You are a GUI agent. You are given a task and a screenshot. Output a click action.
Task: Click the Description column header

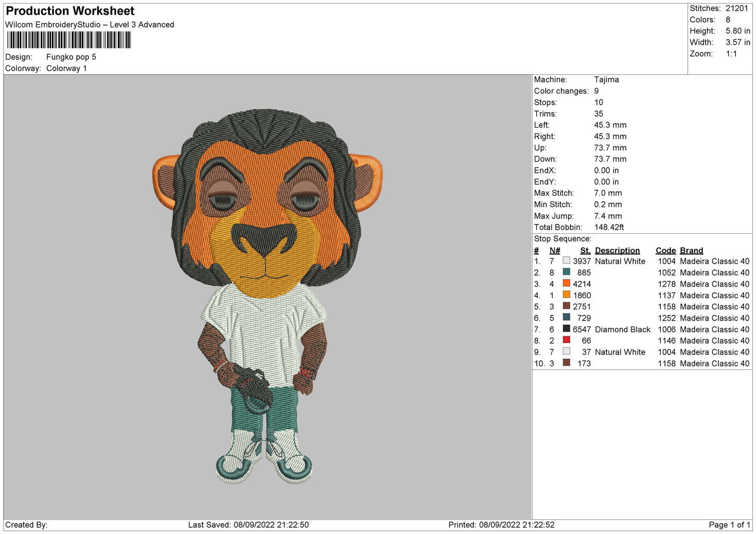[x=617, y=251]
